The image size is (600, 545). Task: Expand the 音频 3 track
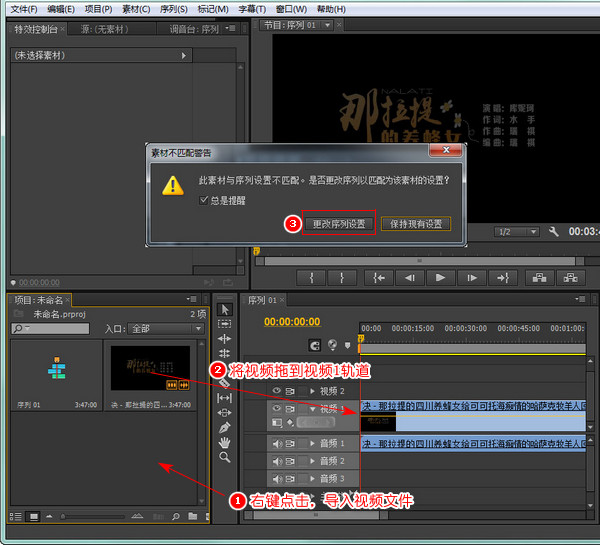pos(312,479)
